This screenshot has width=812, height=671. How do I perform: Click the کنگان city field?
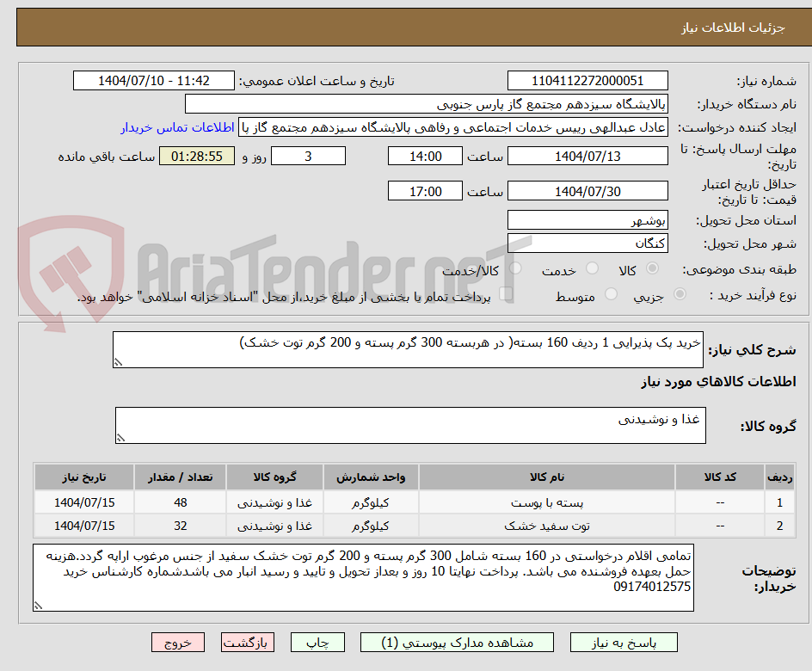click(587, 242)
